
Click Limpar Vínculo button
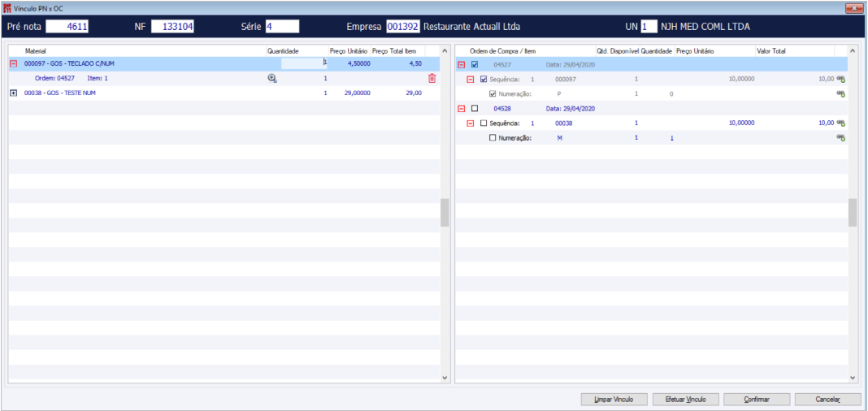point(613,399)
